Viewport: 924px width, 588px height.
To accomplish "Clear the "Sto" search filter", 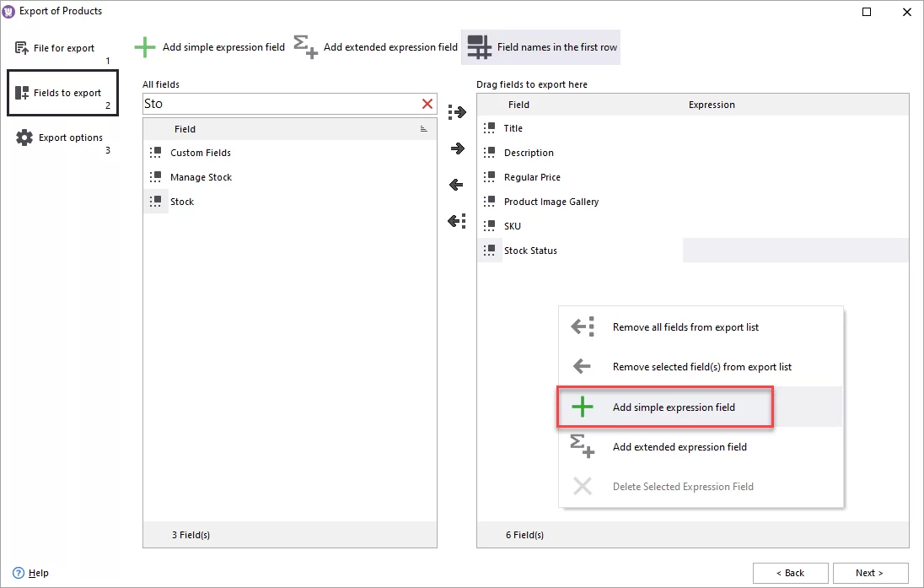I will (427, 104).
